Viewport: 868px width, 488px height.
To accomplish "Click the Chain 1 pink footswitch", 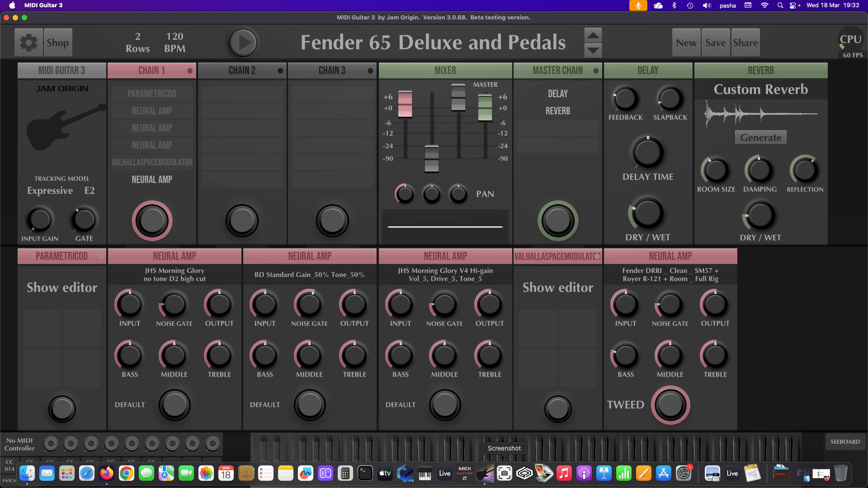I will pos(152,221).
